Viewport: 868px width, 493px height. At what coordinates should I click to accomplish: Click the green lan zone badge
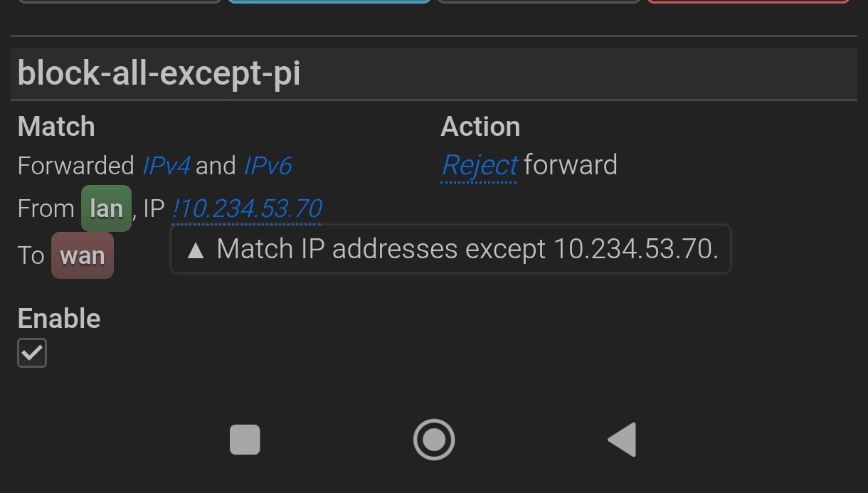coord(106,208)
